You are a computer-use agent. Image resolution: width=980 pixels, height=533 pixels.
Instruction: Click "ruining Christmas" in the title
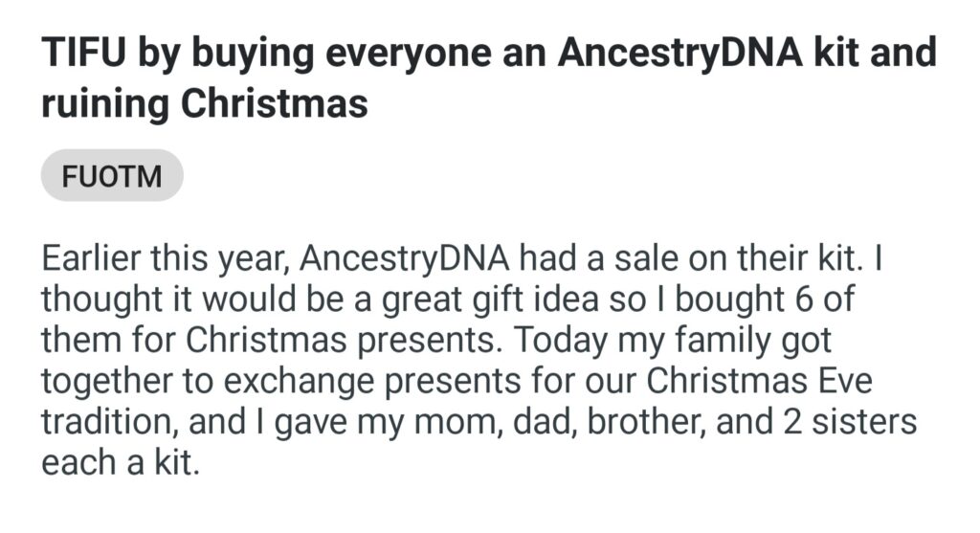204,103
